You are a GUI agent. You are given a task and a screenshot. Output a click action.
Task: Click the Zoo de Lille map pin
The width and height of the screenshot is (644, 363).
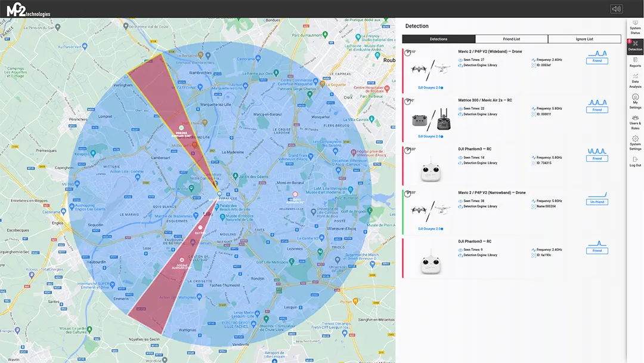coord(191,189)
